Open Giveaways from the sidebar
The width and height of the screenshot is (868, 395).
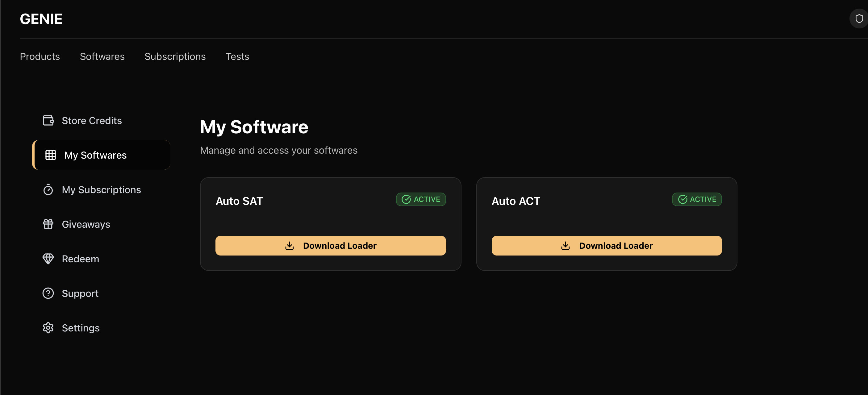point(86,224)
